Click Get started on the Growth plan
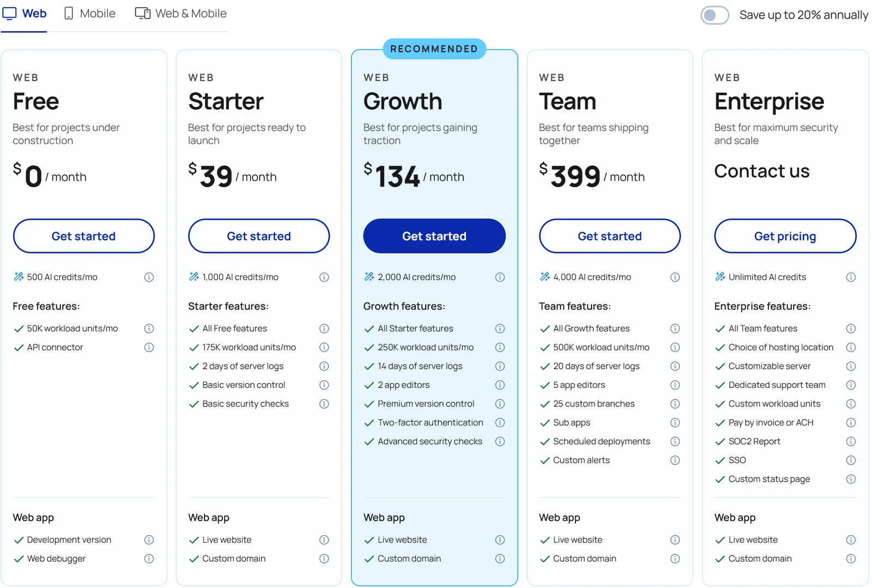Viewport: 872px width, 588px height. [434, 236]
